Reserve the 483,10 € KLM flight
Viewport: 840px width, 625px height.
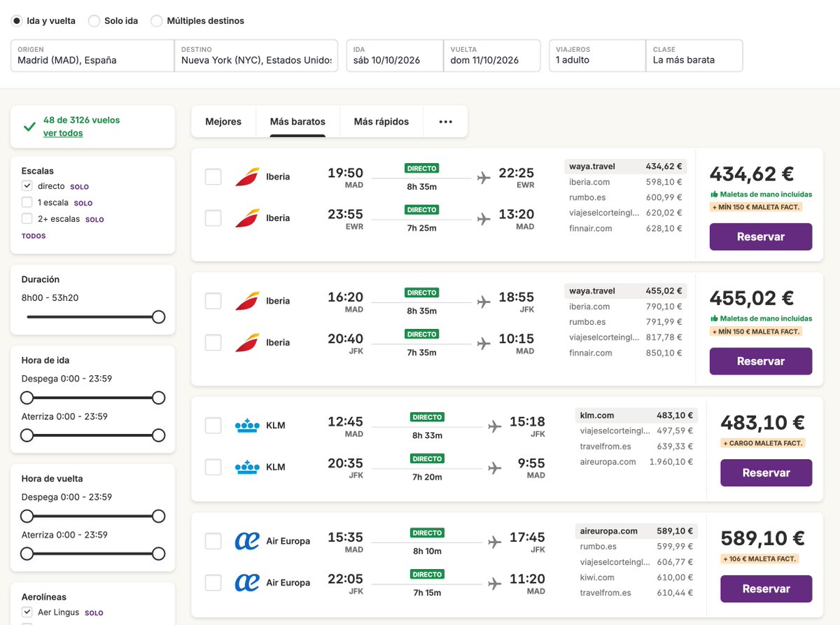click(x=766, y=472)
